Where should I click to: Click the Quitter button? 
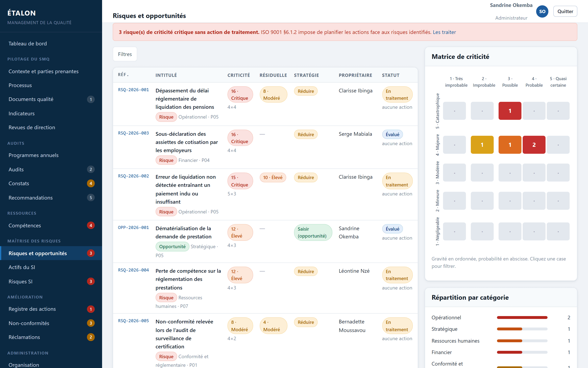pyautogui.click(x=565, y=11)
